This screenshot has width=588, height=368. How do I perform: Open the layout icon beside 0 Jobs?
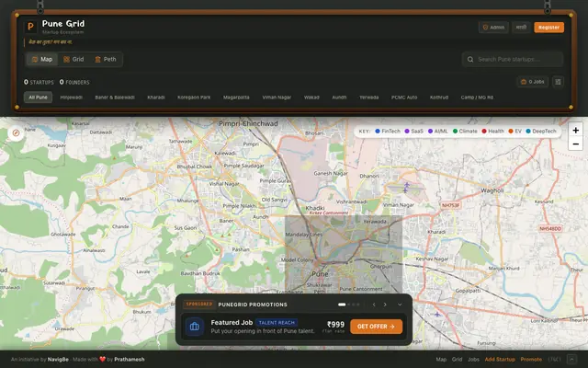(x=558, y=82)
